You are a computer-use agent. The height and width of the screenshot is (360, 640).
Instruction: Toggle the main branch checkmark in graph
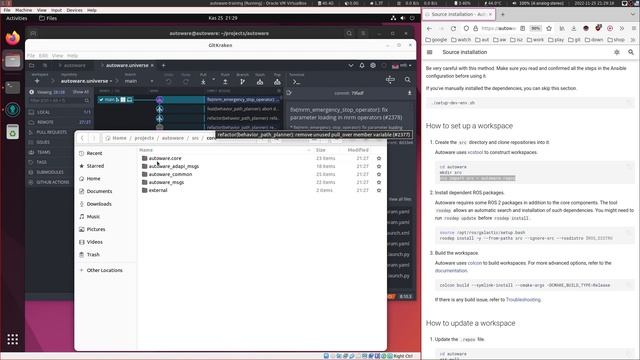pos(101,100)
